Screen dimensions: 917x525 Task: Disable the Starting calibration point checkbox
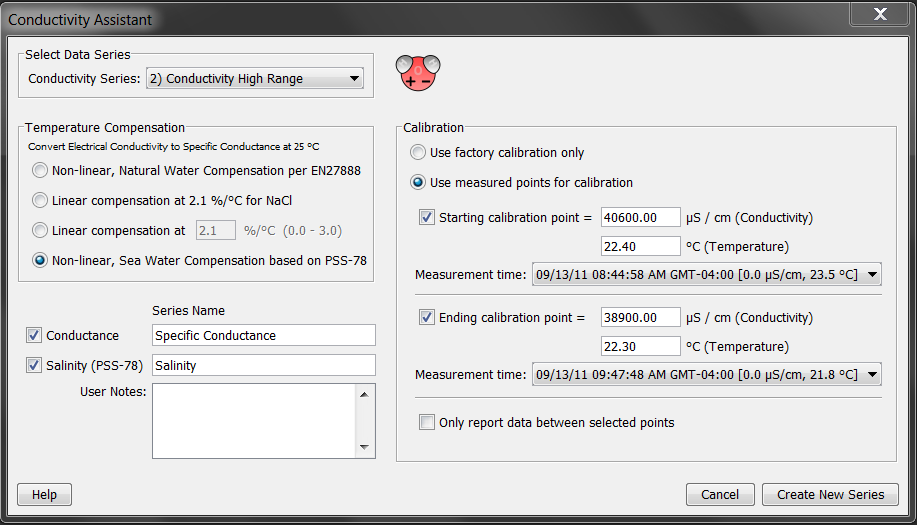tap(428, 217)
